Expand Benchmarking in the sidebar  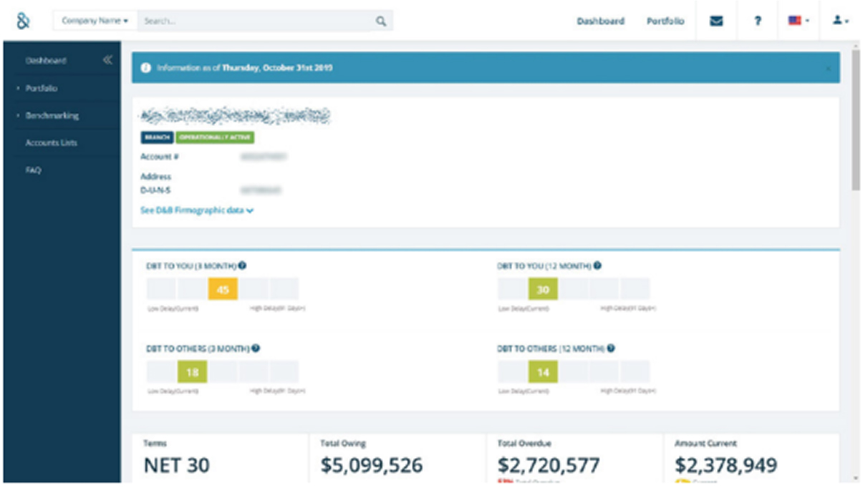tap(52, 115)
